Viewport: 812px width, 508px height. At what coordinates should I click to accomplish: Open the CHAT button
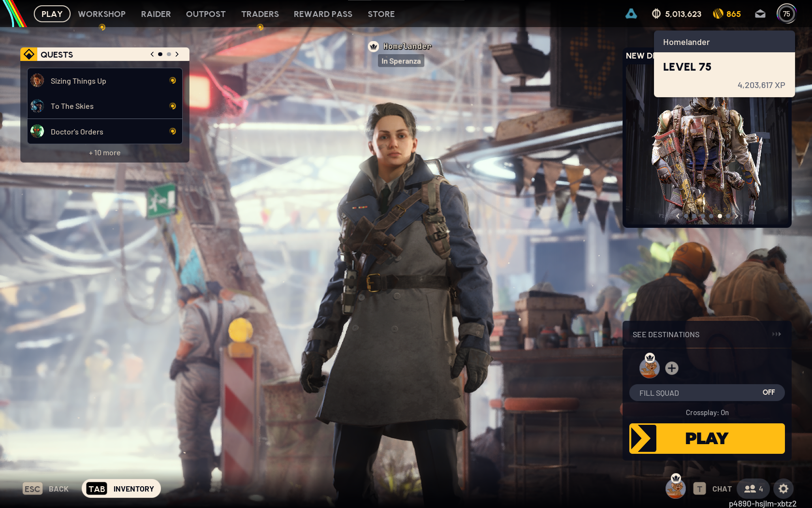pos(713,489)
